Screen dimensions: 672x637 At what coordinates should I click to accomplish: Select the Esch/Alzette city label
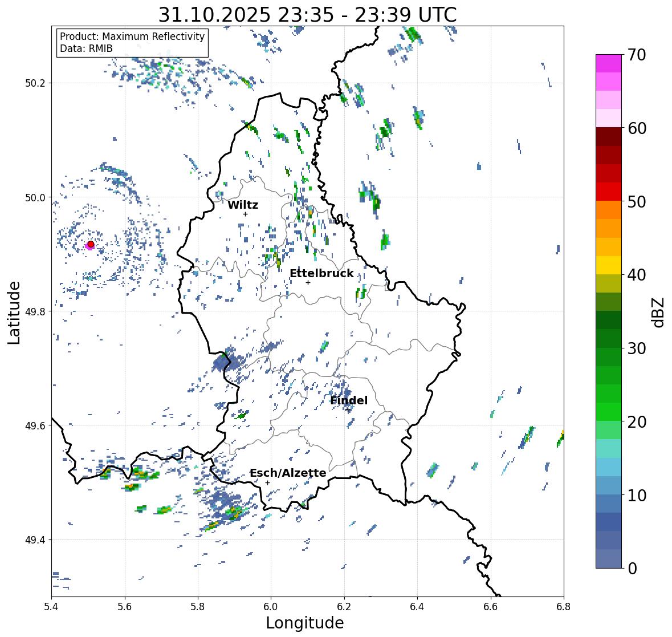[x=288, y=473]
